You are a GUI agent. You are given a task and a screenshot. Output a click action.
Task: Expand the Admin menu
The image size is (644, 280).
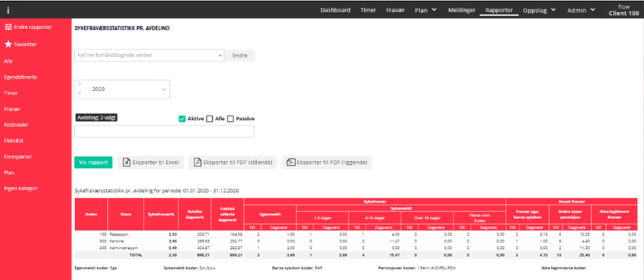pos(581,11)
